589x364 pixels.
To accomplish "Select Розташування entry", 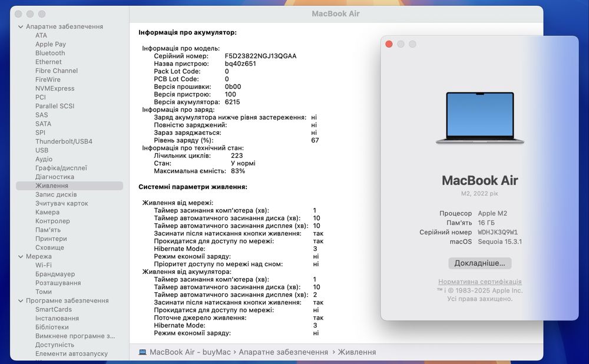I will click(x=58, y=283).
